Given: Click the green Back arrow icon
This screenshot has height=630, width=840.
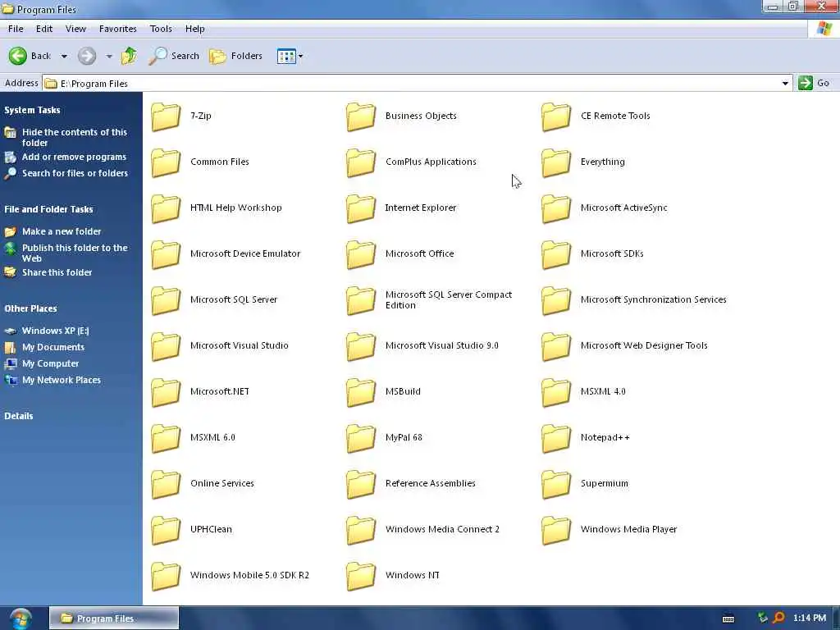Looking at the screenshot, I should tap(18, 56).
